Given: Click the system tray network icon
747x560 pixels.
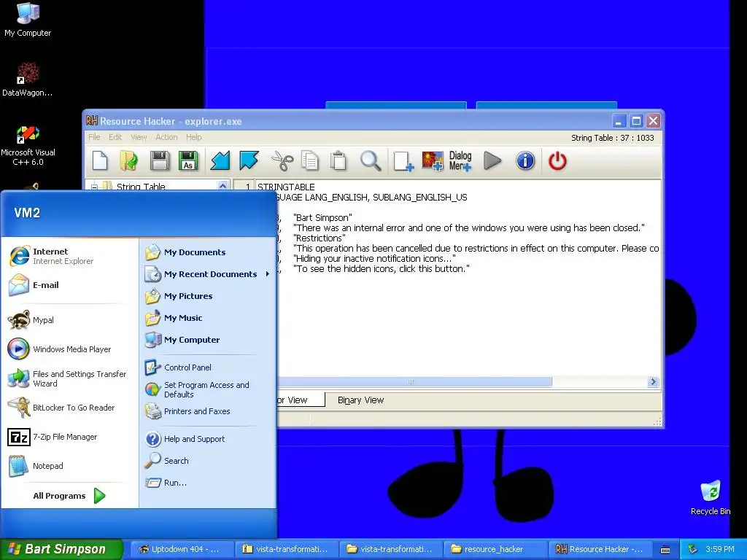Looking at the screenshot, I should click(692, 550).
